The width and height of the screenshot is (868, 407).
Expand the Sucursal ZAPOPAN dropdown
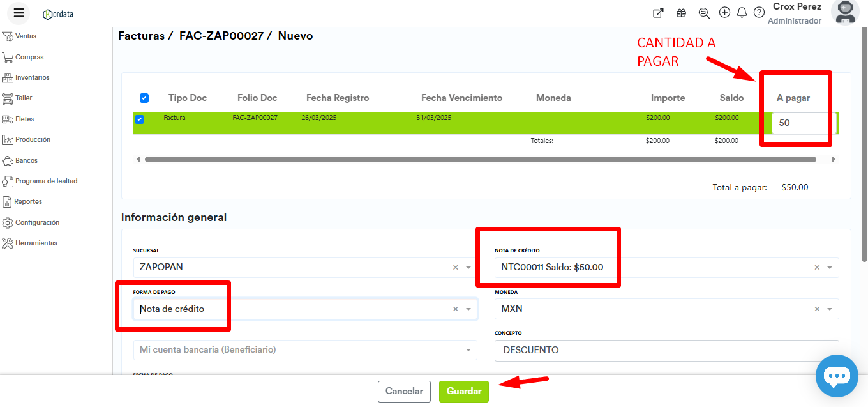(x=468, y=268)
